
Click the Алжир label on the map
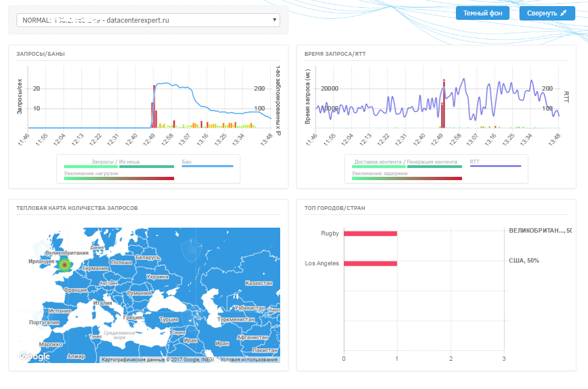point(76,356)
